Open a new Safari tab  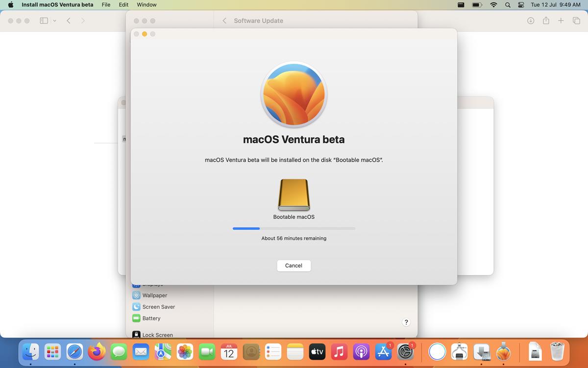click(561, 21)
